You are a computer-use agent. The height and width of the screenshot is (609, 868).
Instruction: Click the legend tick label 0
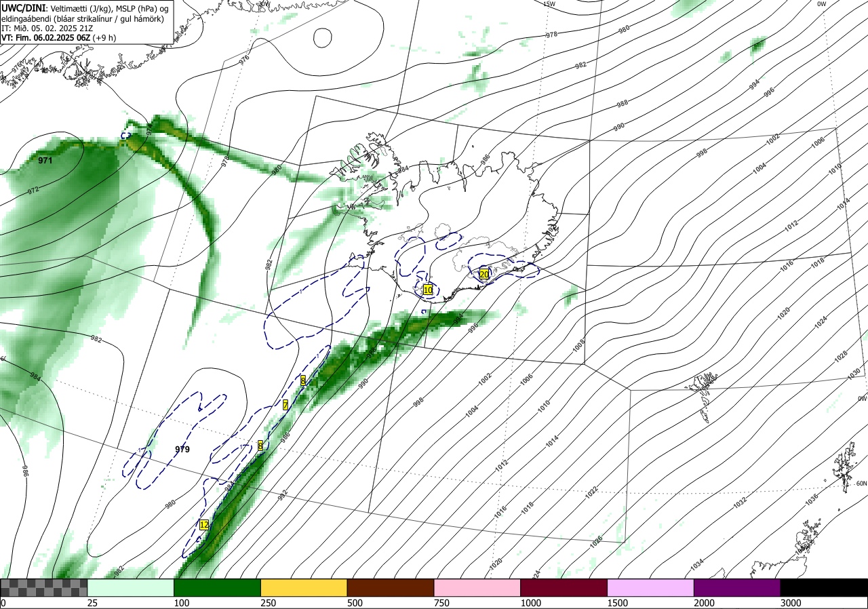3,603
